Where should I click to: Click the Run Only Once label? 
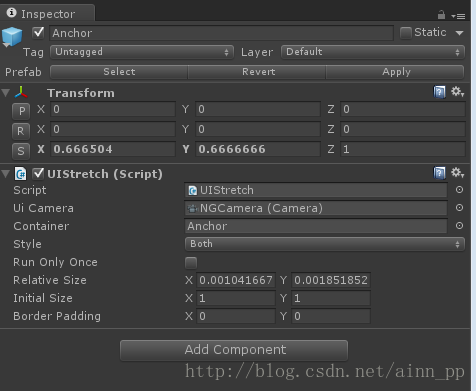tap(55, 262)
